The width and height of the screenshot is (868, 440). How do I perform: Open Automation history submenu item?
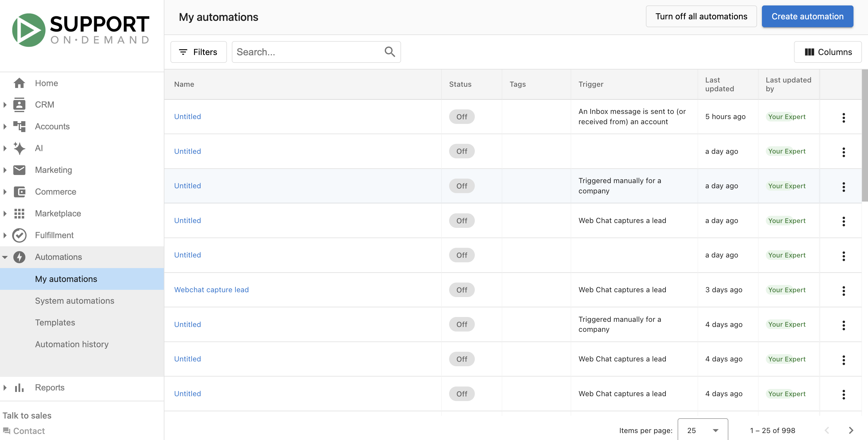pos(82,344)
